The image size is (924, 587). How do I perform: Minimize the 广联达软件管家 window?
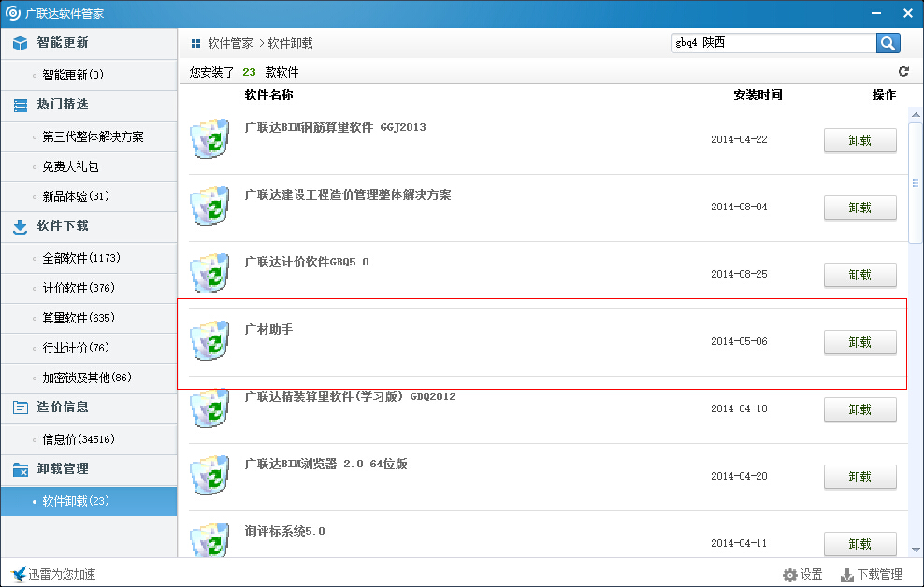click(x=876, y=13)
